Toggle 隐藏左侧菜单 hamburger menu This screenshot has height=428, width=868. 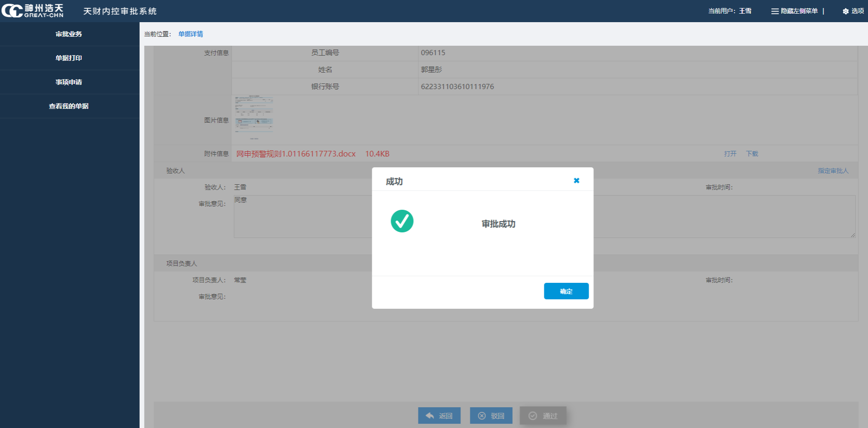coord(775,11)
